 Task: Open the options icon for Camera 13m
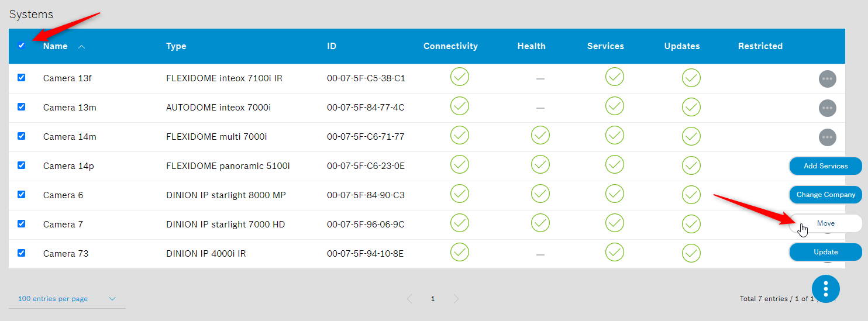coord(827,108)
